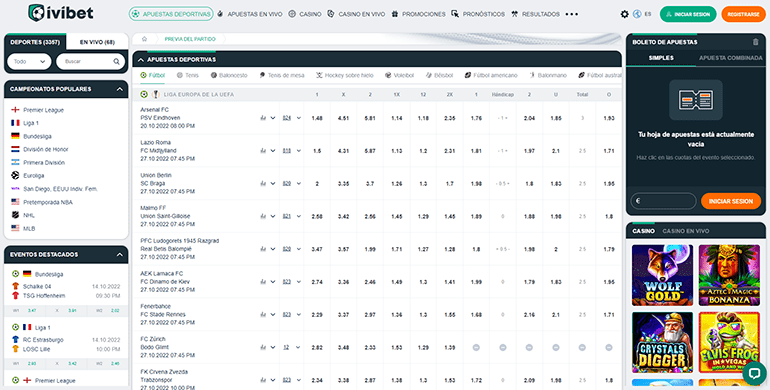Viewport: 770px width, 390px height.
Task: Focus the Buscar search field
Action: 90,62
